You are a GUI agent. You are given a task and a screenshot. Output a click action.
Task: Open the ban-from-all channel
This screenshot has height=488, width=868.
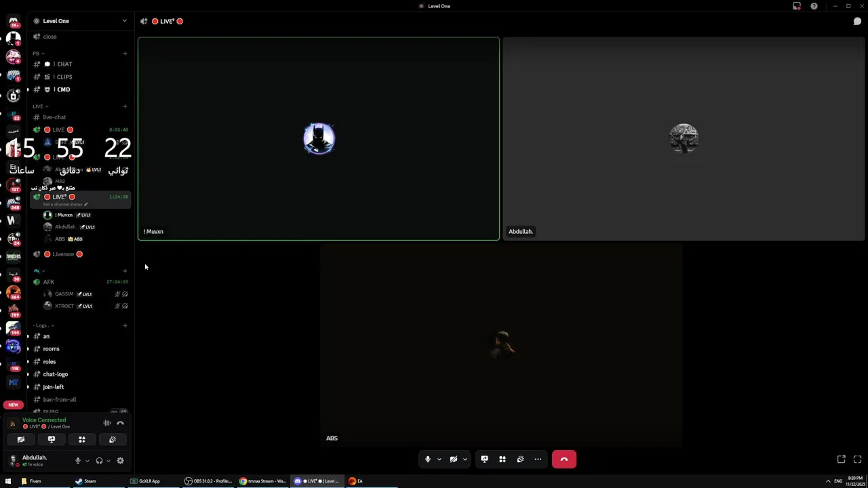80,400
